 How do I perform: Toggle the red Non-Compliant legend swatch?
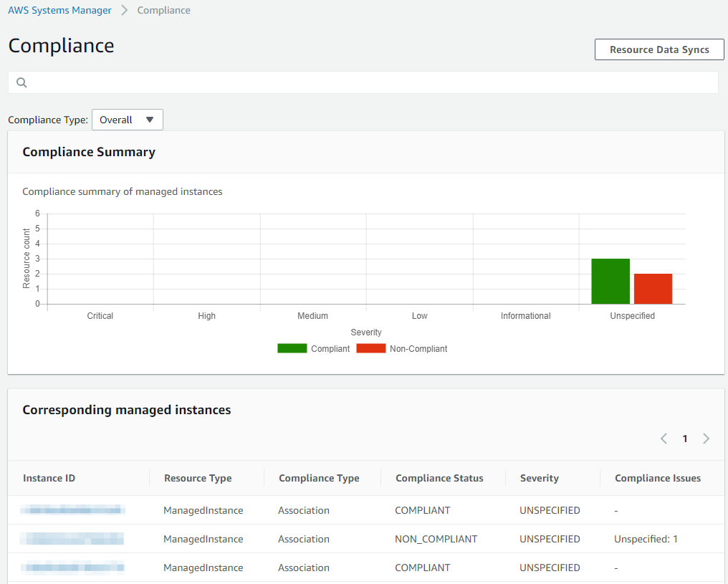tap(370, 348)
